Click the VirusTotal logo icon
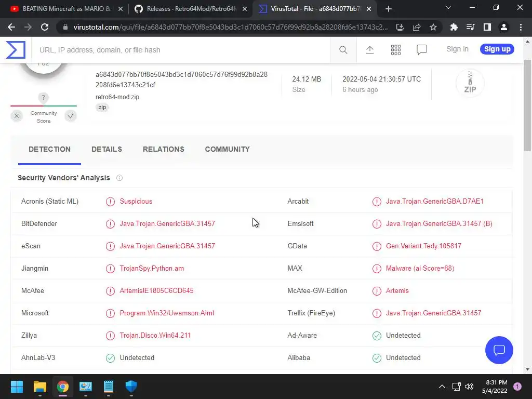 (16, 50)
